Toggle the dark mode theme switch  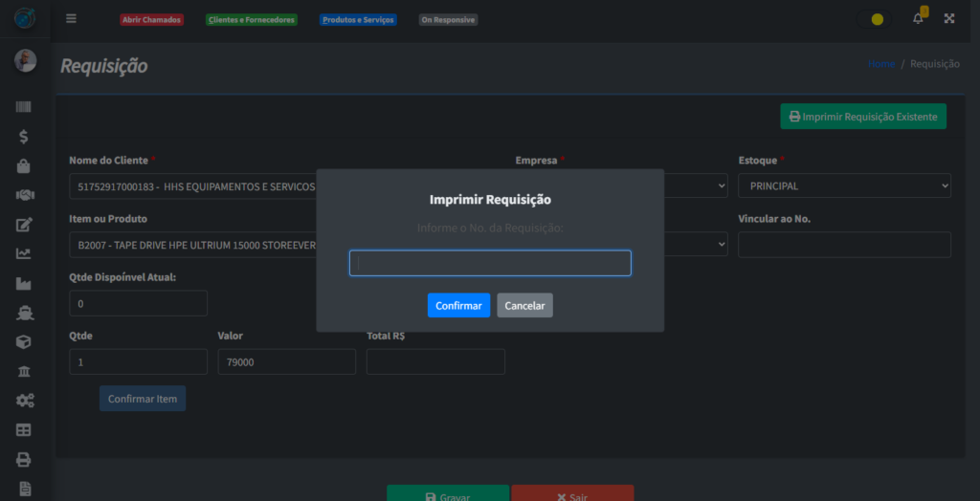(876, 19)
